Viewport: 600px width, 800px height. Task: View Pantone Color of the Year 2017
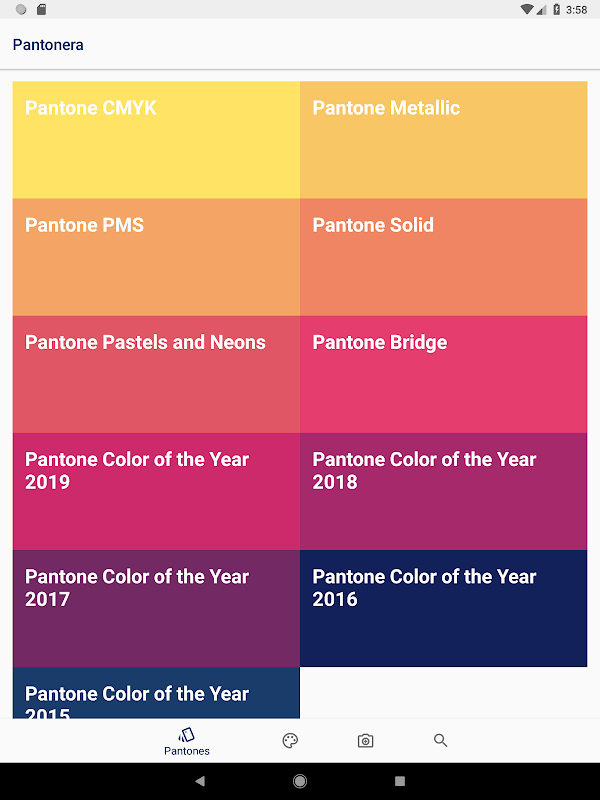[x=156, y=608]
